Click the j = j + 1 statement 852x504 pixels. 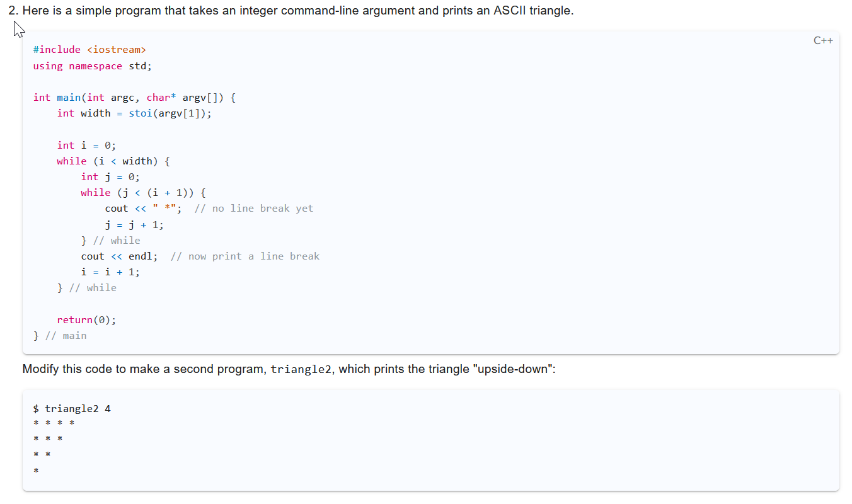[134, 224]
